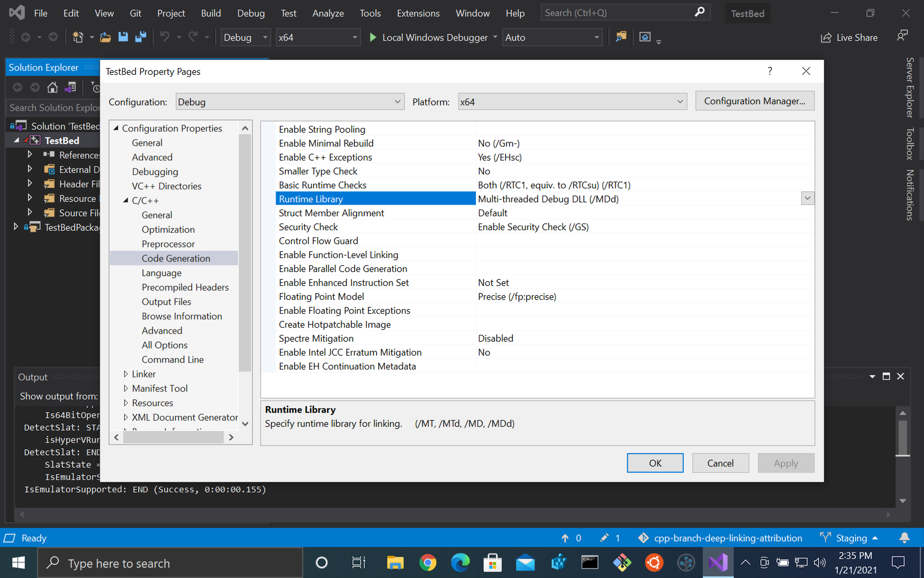924x578 pixels.
Task: Select Precompiled Headers tree item
Action: coord(185,287)
